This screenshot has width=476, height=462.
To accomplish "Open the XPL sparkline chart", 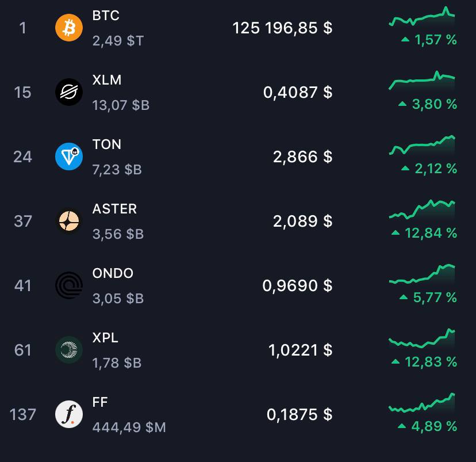I will coord(422,338).
